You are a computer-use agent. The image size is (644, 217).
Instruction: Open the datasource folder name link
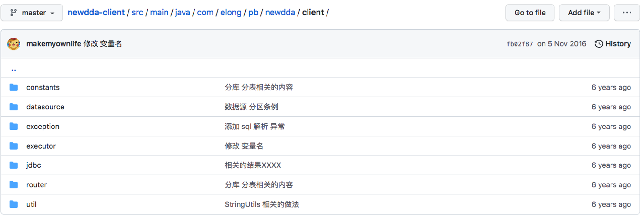coord(45,107)
